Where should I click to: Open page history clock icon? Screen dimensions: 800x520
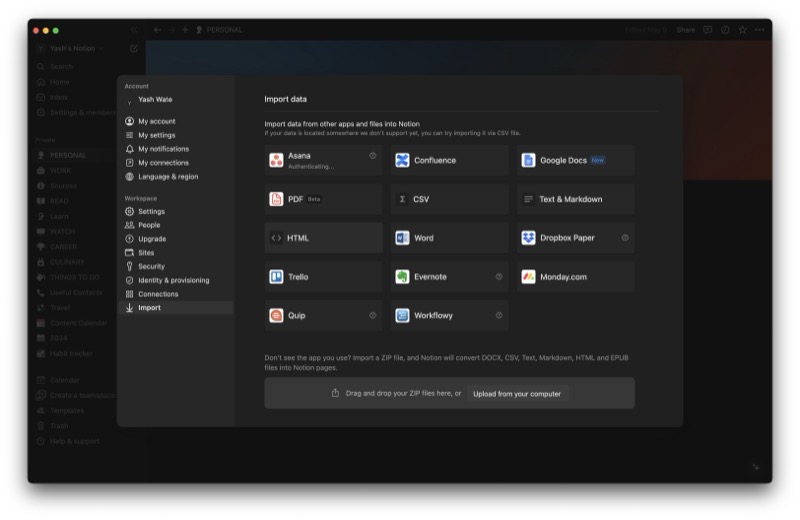coord(725,30)
